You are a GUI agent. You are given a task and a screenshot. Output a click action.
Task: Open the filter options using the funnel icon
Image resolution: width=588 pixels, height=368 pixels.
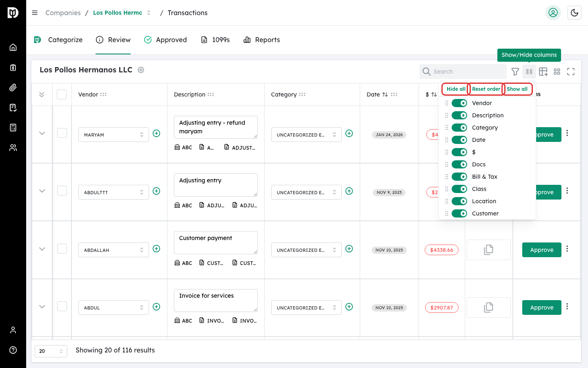[515, 72]
